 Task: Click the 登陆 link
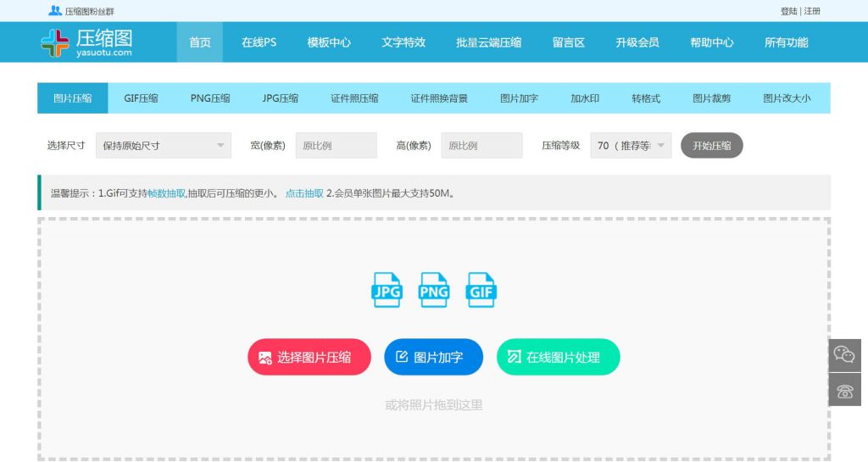click(x=789, y=11)
